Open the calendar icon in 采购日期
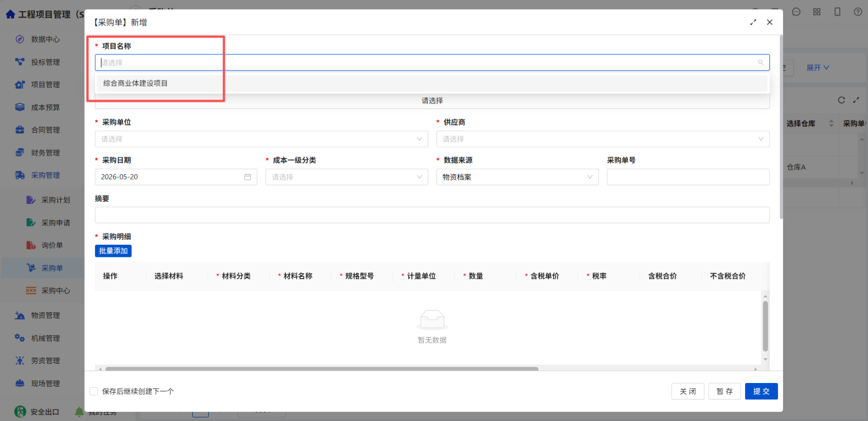 247,177
